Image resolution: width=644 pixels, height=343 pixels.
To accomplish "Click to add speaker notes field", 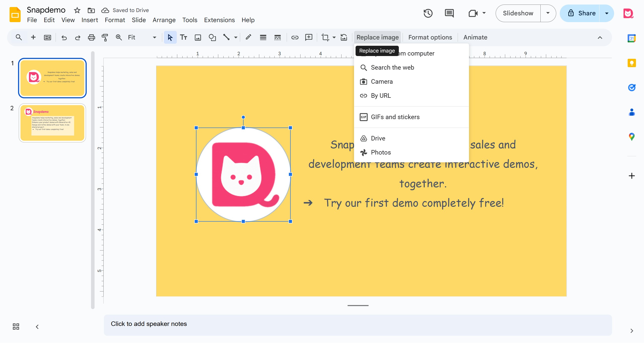I will pyautogui.click(x=358, y=325).
